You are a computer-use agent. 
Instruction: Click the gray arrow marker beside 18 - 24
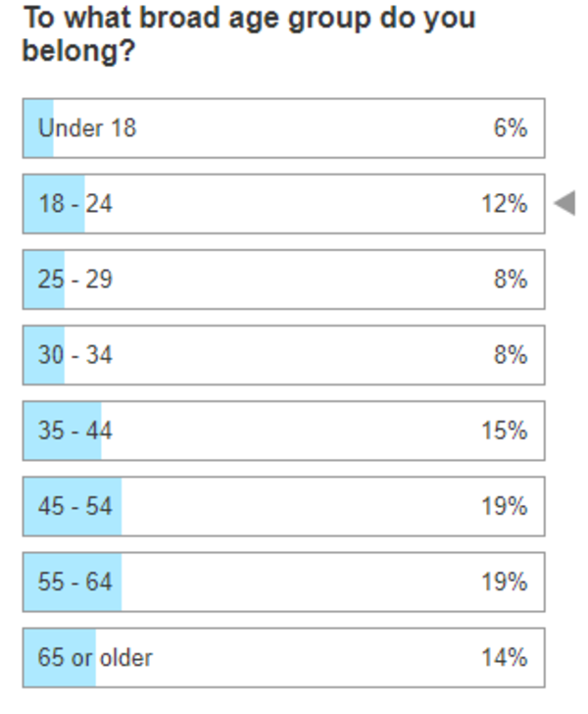pos(563,204)
